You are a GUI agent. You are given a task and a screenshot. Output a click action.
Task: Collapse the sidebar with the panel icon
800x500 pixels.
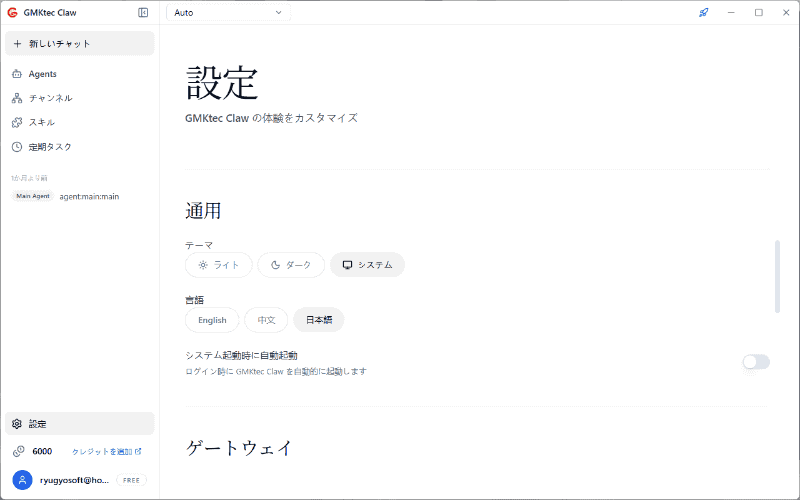(x=143, y=12)
